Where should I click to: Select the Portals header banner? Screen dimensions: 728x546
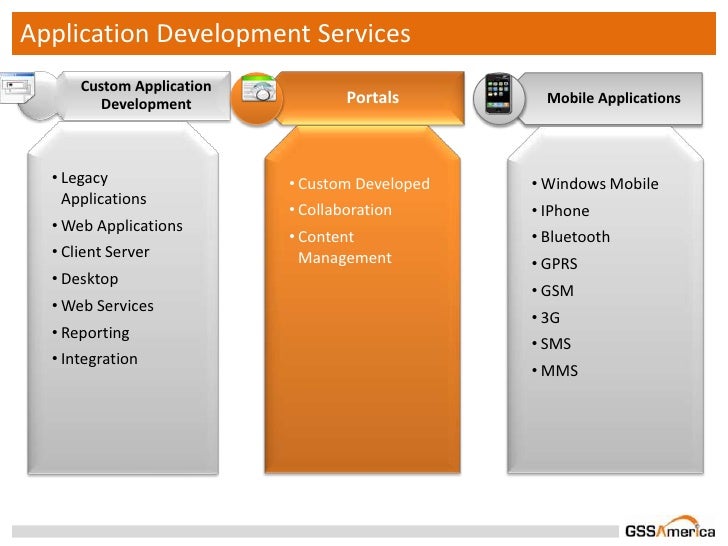click(x=371, y=98)
